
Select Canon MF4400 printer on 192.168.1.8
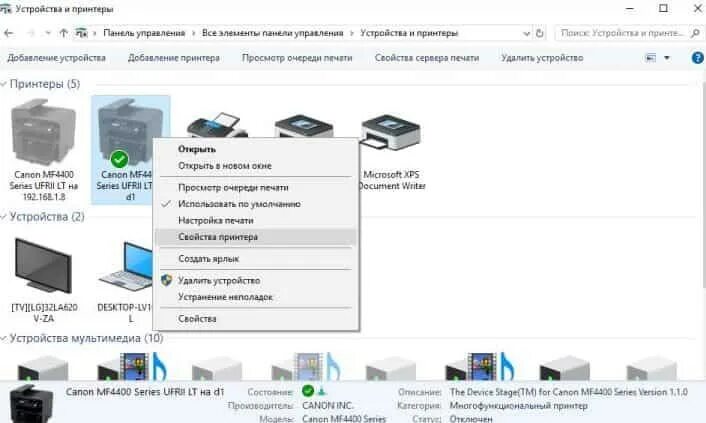pos(44,150)
